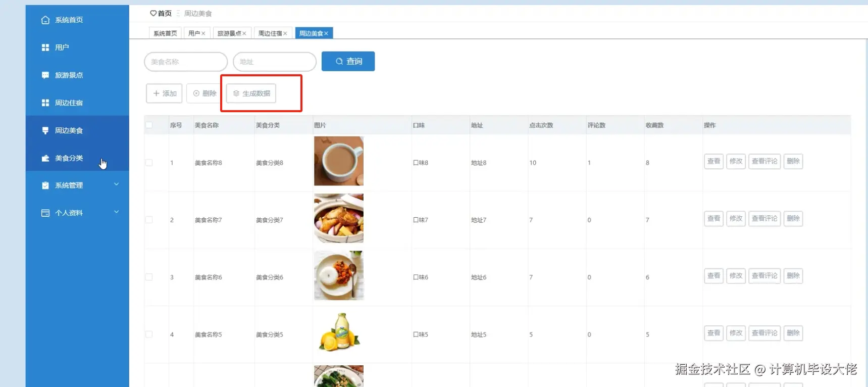The image size is (868, 387).
Task: Click the 删除 button above the table
Action: tap(204, 93)
